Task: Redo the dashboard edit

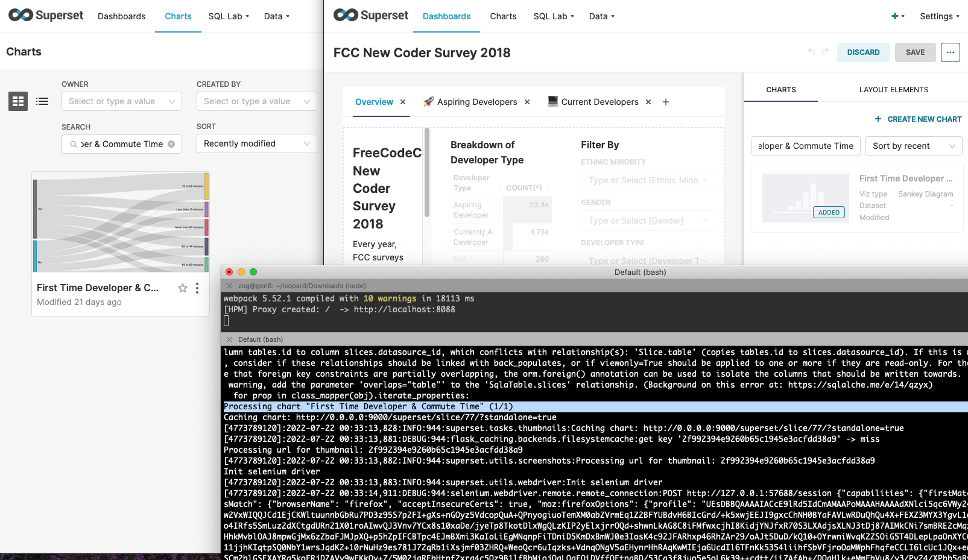Action: point(825,52)
